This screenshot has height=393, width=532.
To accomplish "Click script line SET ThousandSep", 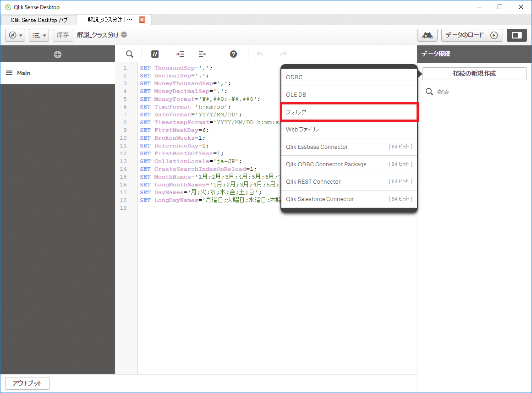I will pyautogui.click(x=176, y=68).
